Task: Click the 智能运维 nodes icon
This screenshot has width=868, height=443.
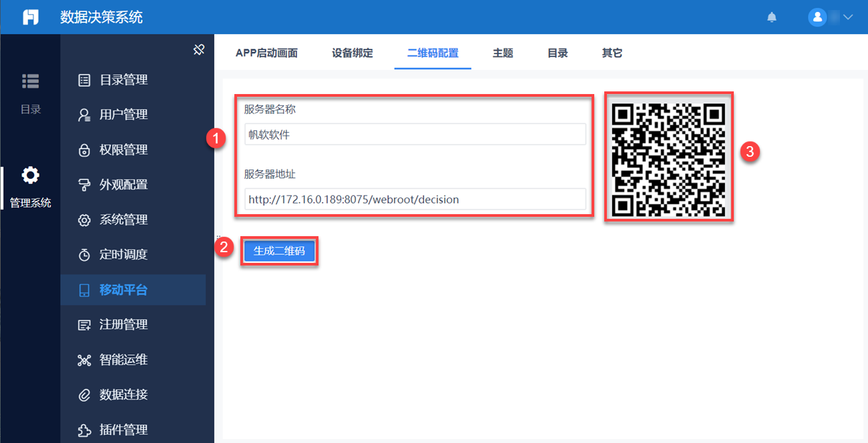Action: tap(84, 360)
